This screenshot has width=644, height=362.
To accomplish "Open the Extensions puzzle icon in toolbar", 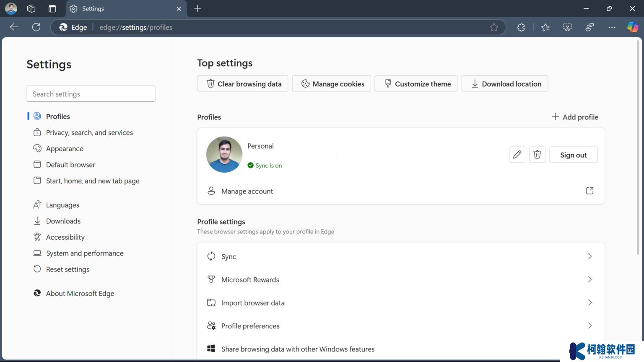I will point(521,27).
